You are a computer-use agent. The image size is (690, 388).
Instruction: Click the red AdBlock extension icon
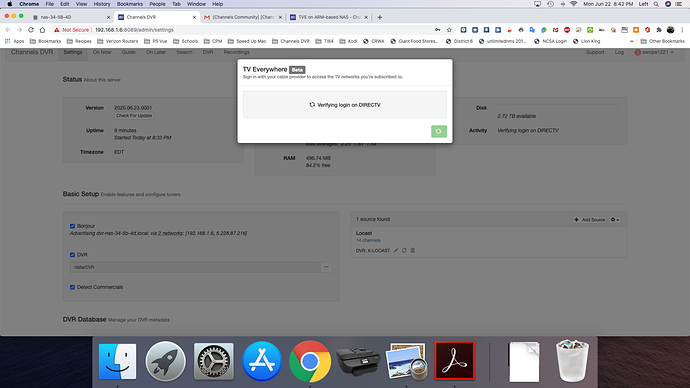coord(567,30)
